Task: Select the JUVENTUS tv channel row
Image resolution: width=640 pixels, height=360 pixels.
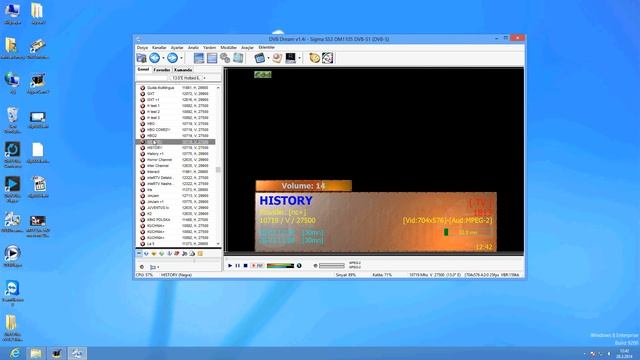Action: (176, 208)
